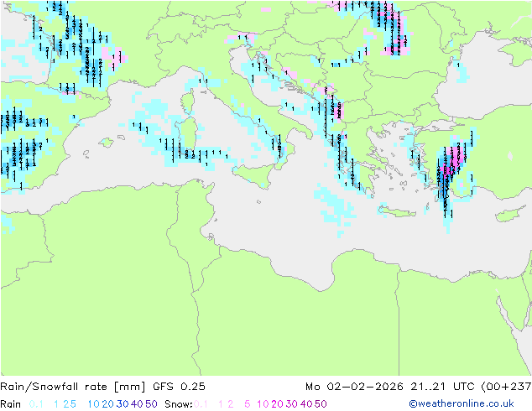The width and height of the screenshot is (532, 411).
Task: Click the Rain legend value 30
Action: [123, 404]
